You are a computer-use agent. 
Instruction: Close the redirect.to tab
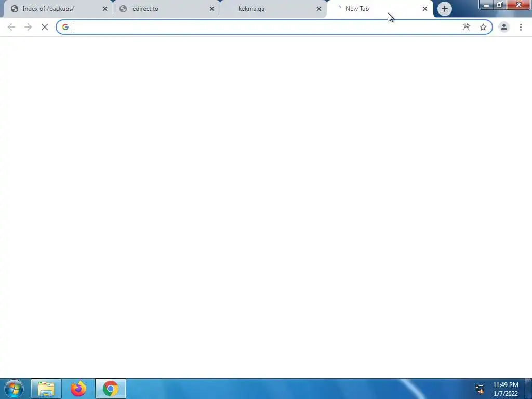[x=212, y=9]
